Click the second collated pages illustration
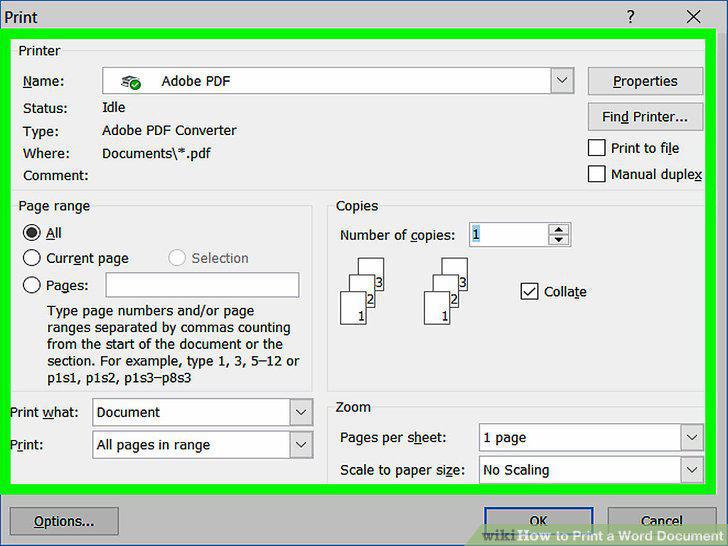The image size is (728, 546). coord(446,291)
